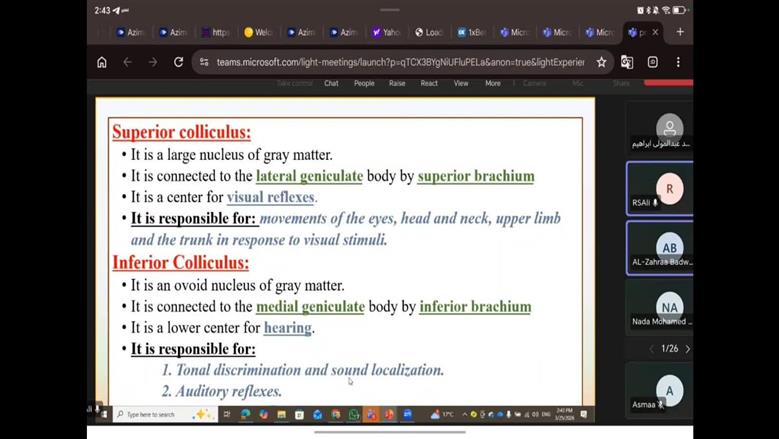The height and width of the screenshot is (439, 779).
Task: Bookmark this page with the star icon
Action: pyautogui.click(x=601, y=62)
